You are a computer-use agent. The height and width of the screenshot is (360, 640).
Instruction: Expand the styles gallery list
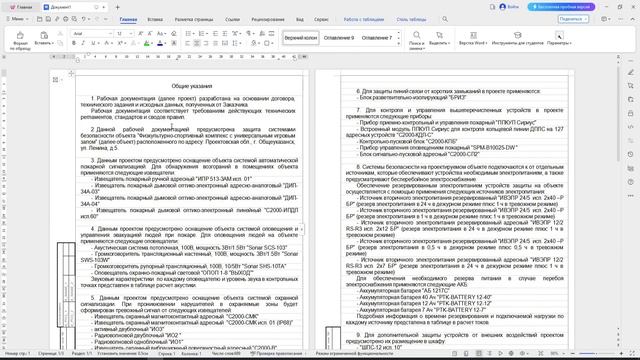pos(399,43)
